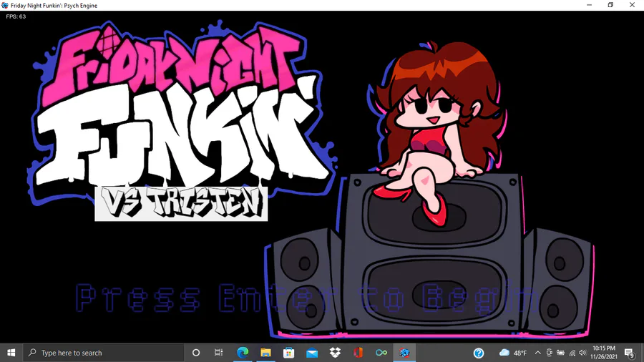Open Microsoft Office from the taskbar
The height and width of the screenshot is (362, 644).
[358, 353]
